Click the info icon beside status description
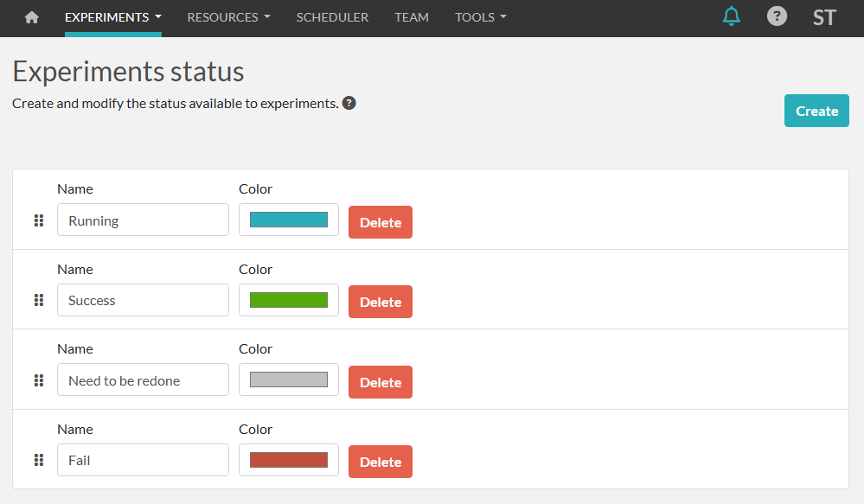 [349, 104]
